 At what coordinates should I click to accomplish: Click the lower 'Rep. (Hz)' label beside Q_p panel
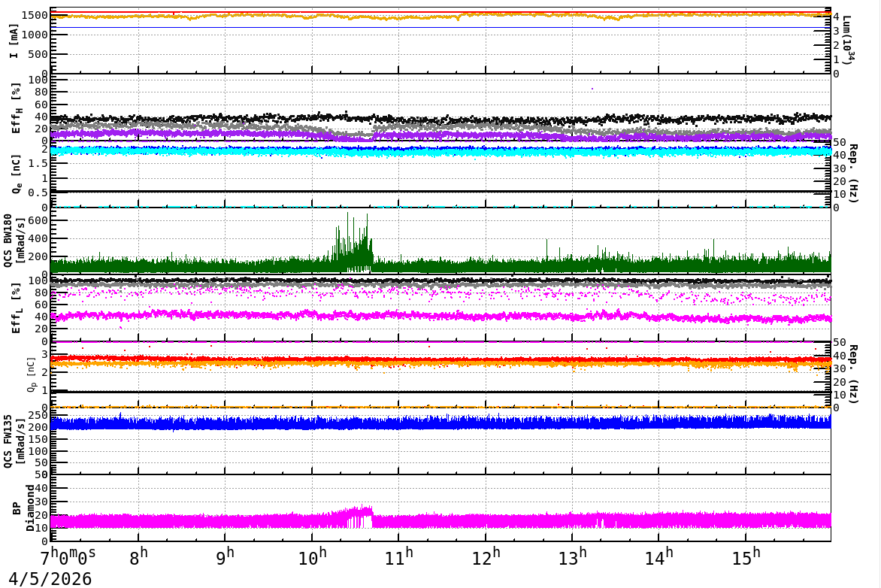pyautogui.click(x=852, y=374)
